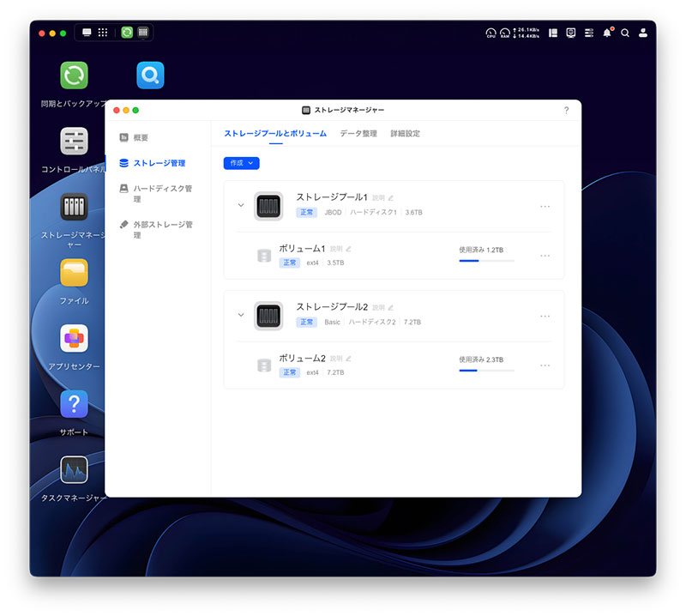The height and width of the screenshot is (616, 686).
Task: Collapse the ストレージプール1 section
Action: [241, 206]
